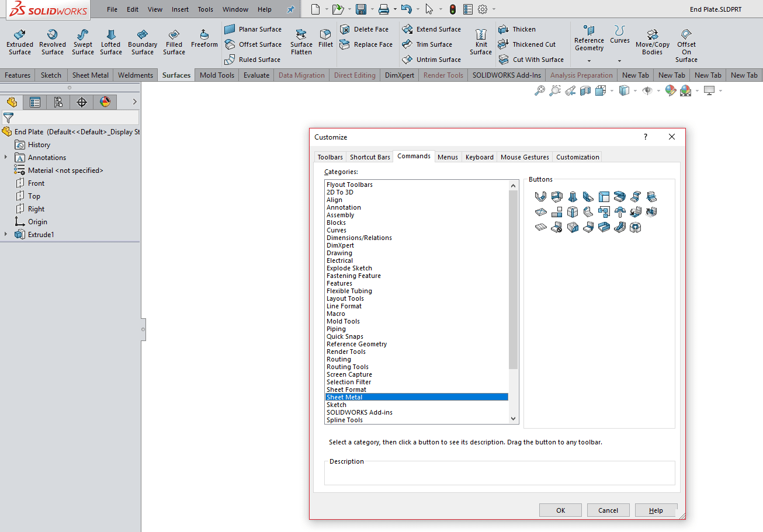This screenshot has width=763, height=532.
Task: Use the Delete Face command
Action: coord(365,29)
